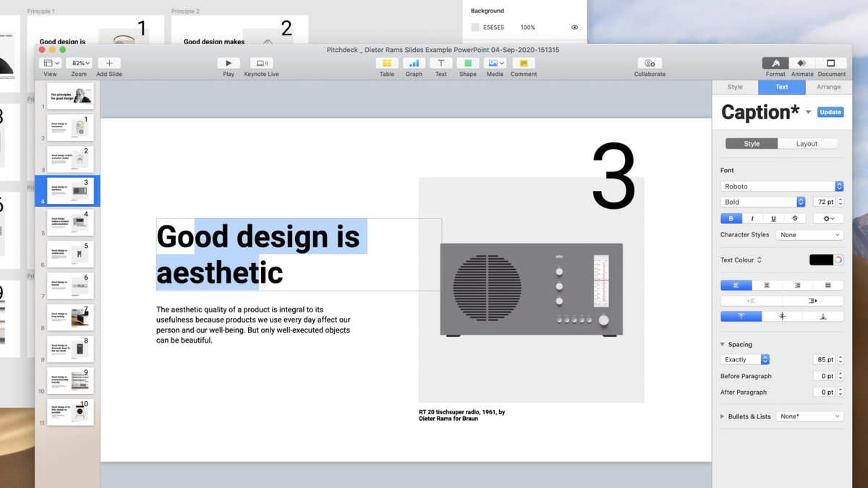This screenshot has height=488, width=868.
Task: Toggle underline formatting
Action: tap(774, 218)
